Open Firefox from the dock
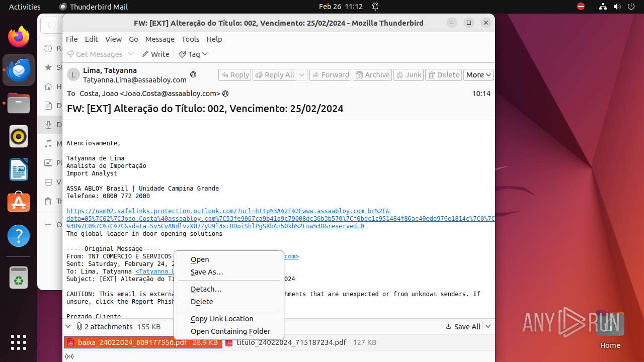 (19, 37)
